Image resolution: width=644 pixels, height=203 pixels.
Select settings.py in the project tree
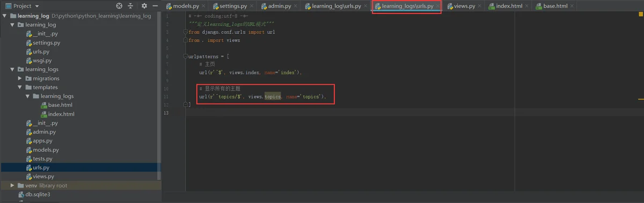[42, 42]
